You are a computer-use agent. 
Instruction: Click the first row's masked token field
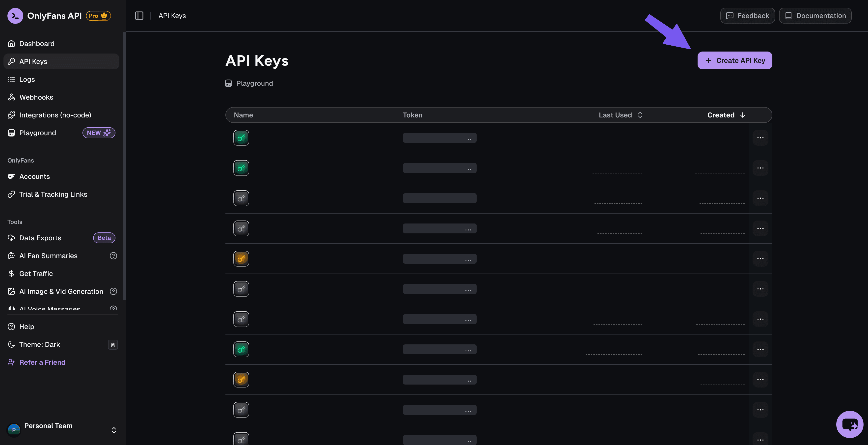pos(439,138)
